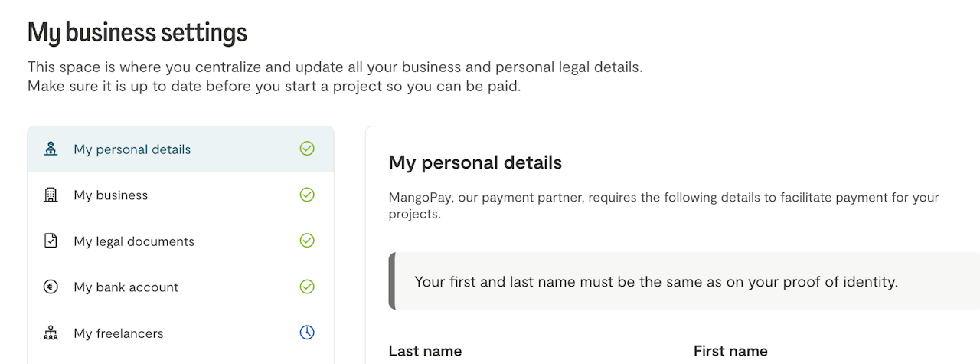The width and height of the screenshot is (980, 364).
Task: Click the My business settings page heading
Action: (137, 33)
